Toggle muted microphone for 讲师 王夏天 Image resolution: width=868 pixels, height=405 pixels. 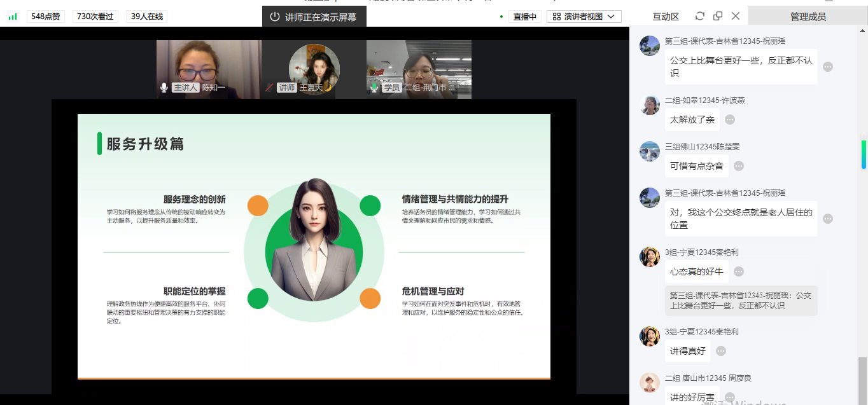coord(270,88)
